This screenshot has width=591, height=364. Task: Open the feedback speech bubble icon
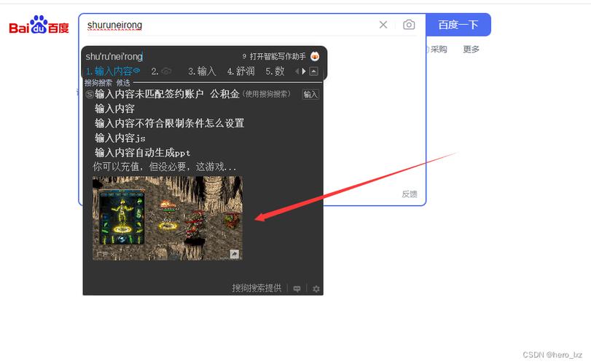[297, 289]
